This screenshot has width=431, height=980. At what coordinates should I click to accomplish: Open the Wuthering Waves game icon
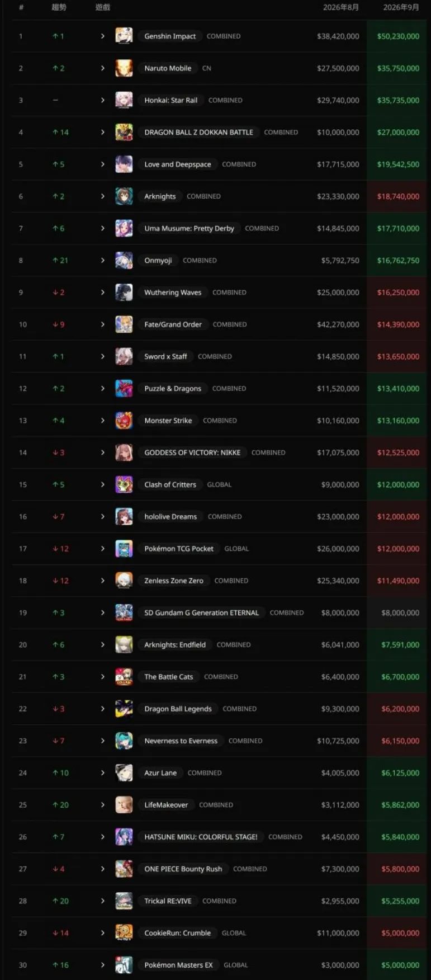point(124,293)
